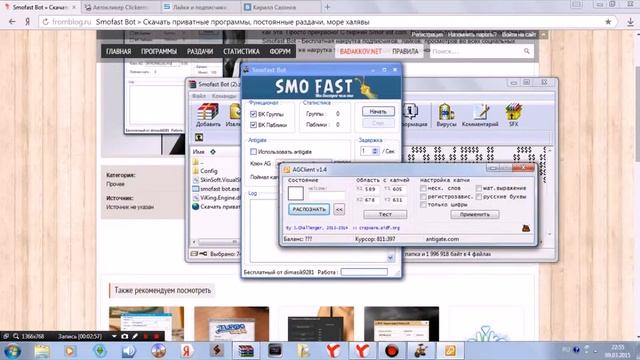Viewport: 640px width, 360px height.
Task: Enable the русские буквы checkbox
Action: [x=479, y=196]
